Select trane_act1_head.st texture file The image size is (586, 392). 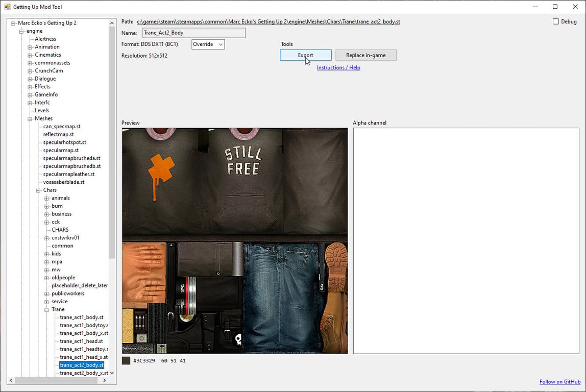click(82, 341)
